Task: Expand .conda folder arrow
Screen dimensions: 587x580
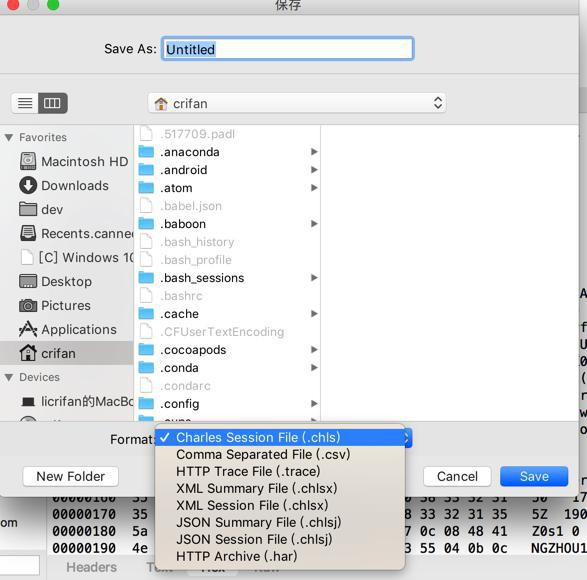Action: 314,367
